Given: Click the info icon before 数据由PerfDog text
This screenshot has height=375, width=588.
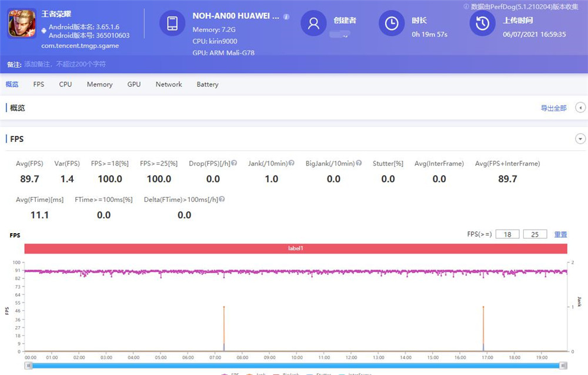Looking at the screenshot, I should (466, 6).
